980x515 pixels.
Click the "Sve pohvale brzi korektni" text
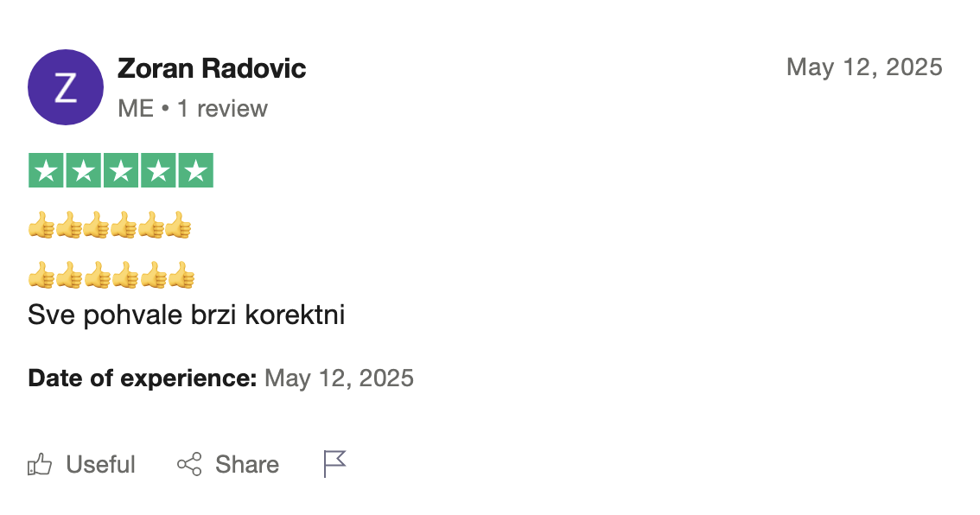[187, 315]
